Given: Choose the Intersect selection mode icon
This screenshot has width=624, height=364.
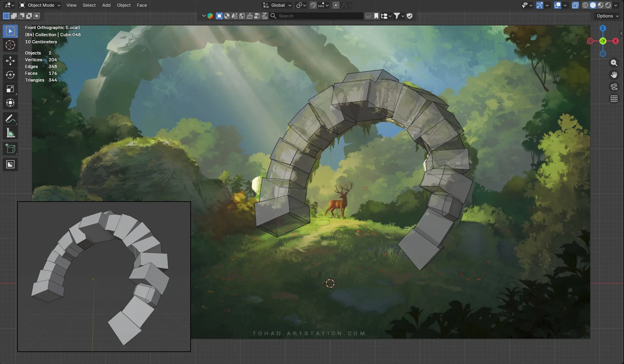Looking at the screenshot, I should click(x=37, y=16).
